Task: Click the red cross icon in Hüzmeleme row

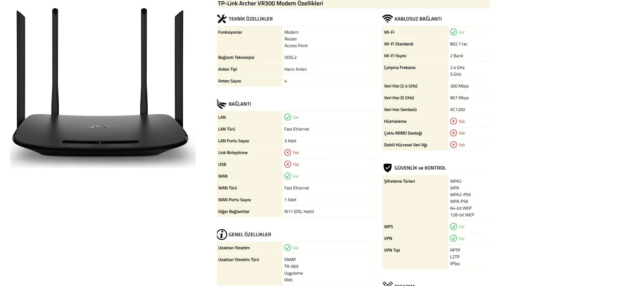Action: (454, 121)
